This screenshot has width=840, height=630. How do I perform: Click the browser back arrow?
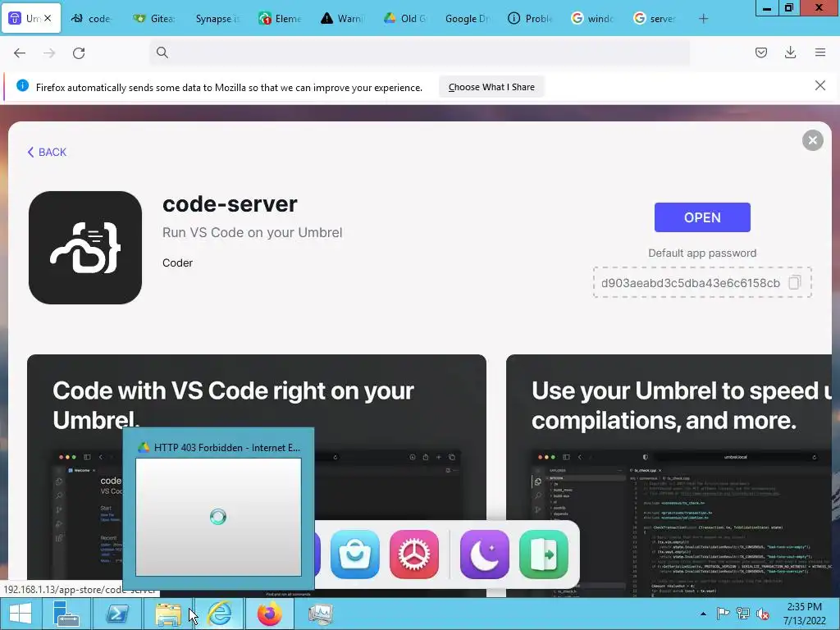point(20,52)
